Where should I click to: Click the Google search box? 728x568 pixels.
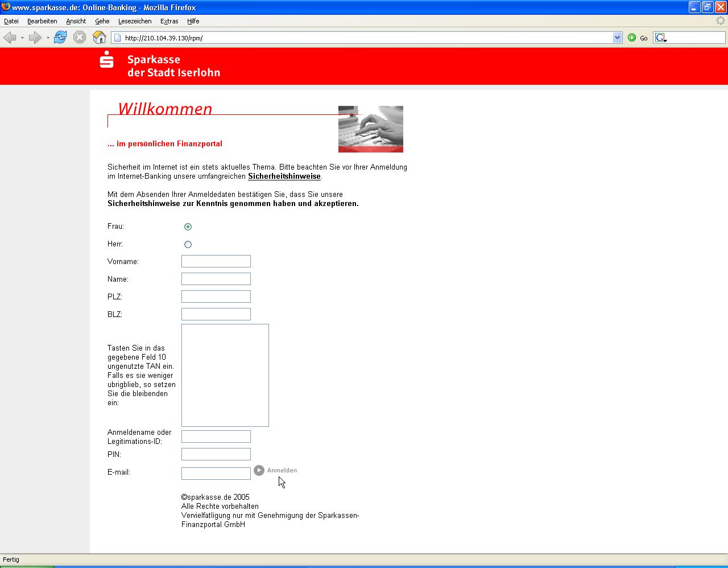point(697,38)
